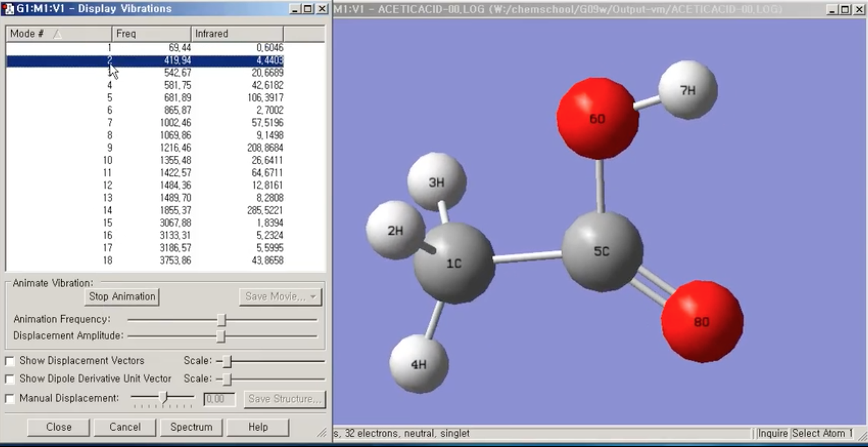Screen dimensions: 868x447
Task: Toggle Show Dipole Derivative Unit Vector
Action: (x=9, y=379)
